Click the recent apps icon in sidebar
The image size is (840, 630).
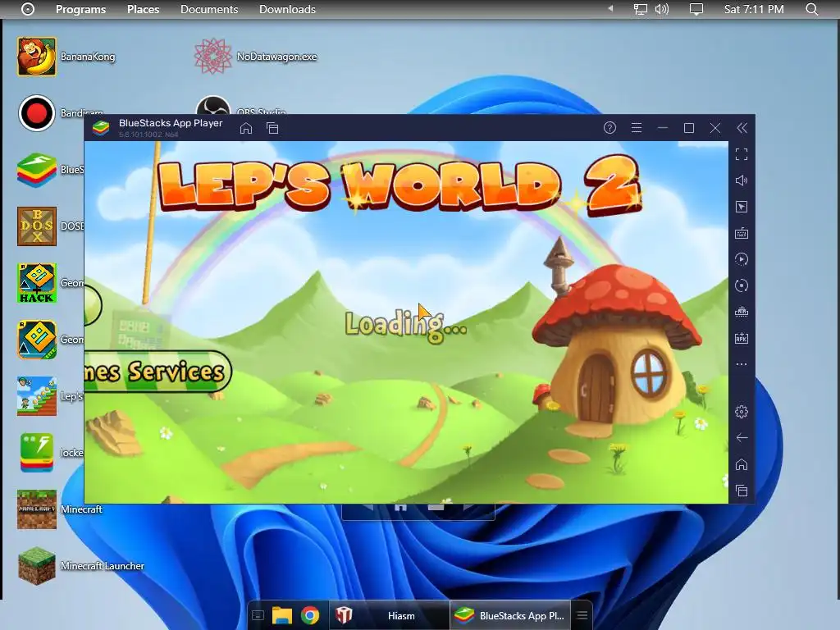pos(742,491)
